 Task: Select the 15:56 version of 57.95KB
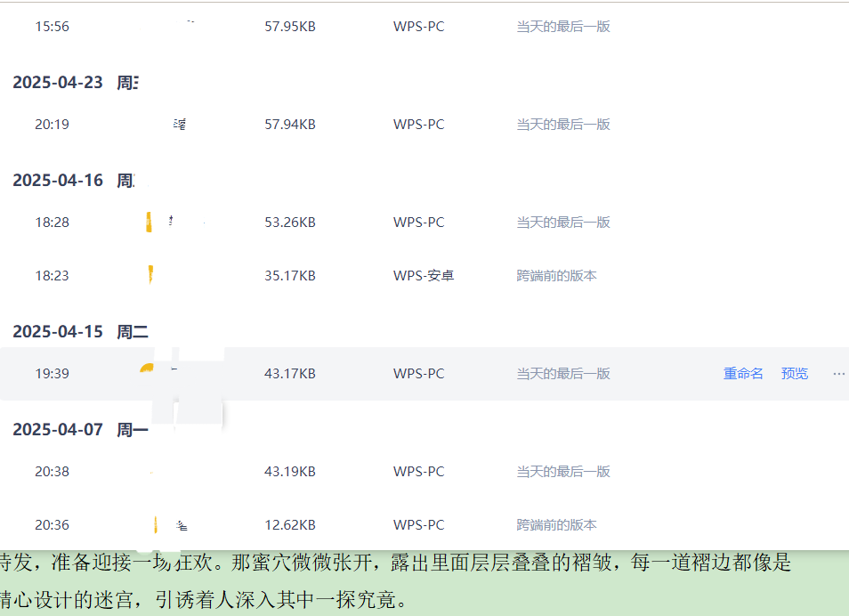(x=52, y=27)
